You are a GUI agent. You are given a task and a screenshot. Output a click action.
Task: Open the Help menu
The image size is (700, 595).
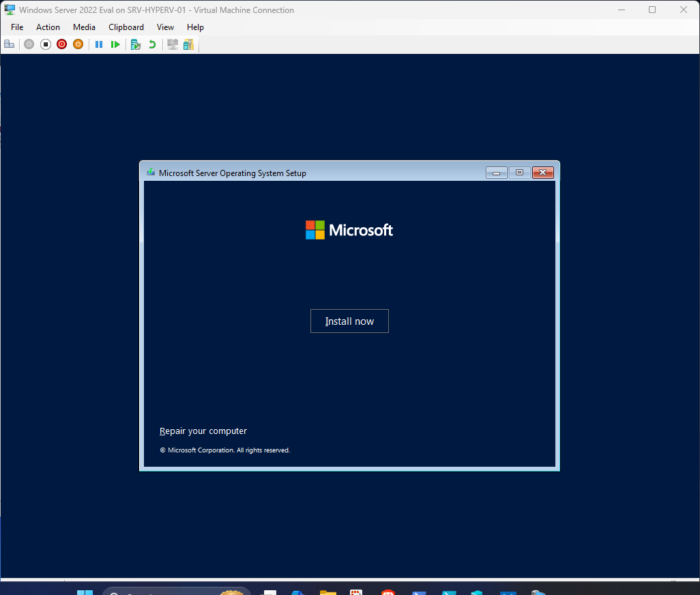[195, 27]
